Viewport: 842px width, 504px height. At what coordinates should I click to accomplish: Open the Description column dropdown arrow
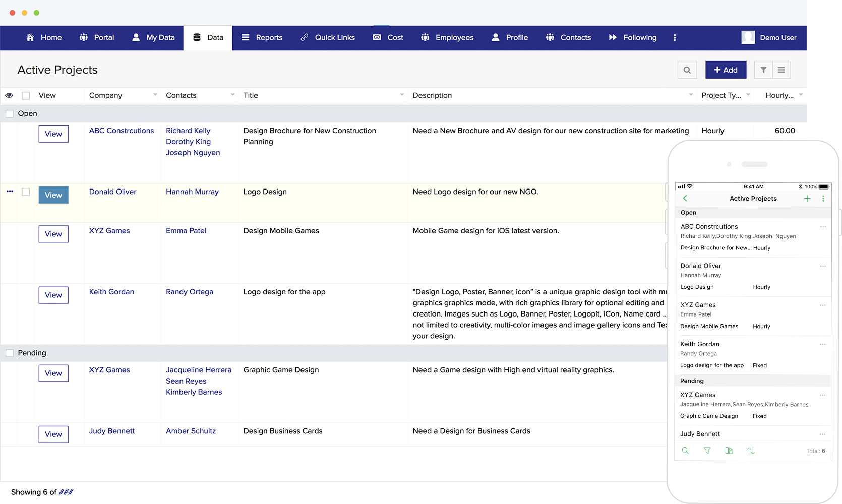click(691, 95)
